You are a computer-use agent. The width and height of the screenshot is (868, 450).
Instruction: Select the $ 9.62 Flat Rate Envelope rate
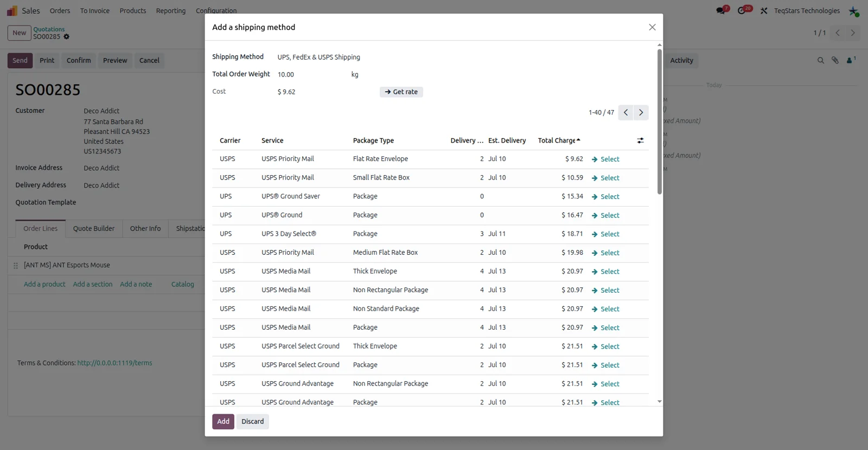pos(605,159)
